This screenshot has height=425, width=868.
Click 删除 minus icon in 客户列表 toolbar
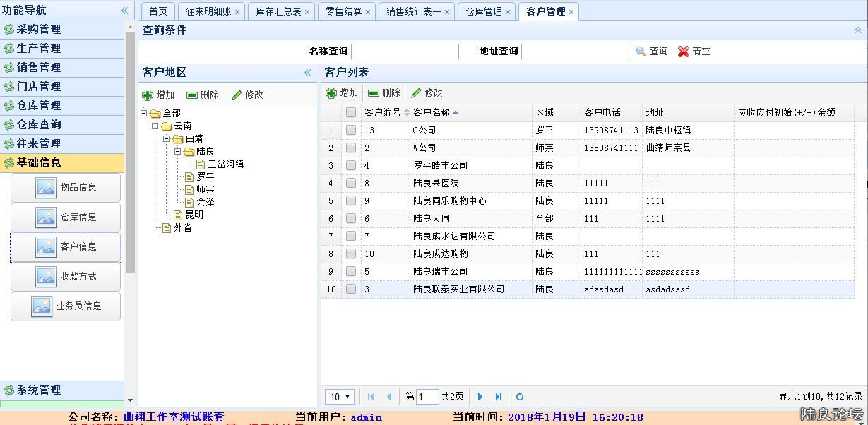[x=374, y=93]
